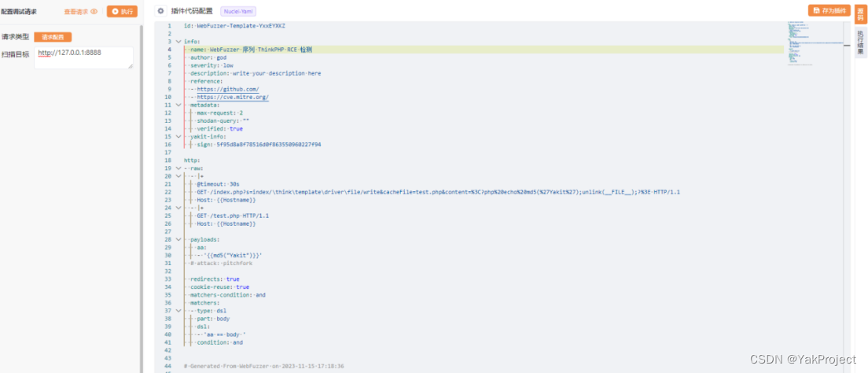Click the GET /index.php request line
The image size is (868, 373).
(438, 192)
